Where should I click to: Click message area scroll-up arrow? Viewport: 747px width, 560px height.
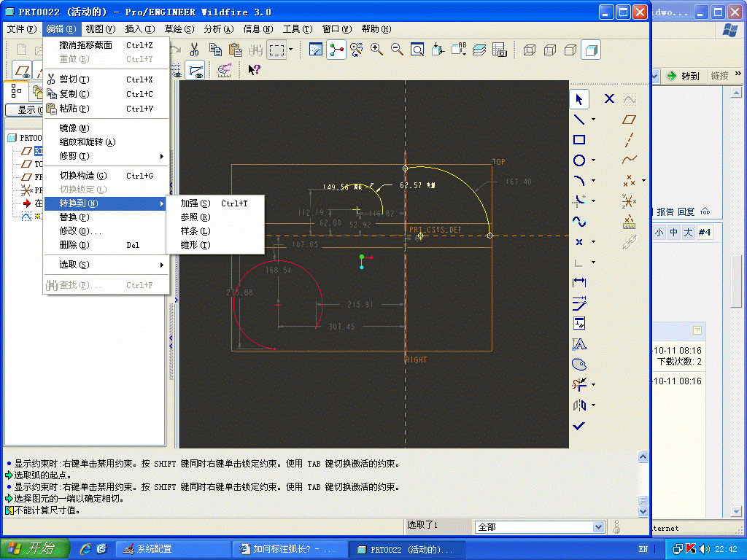pos(643,457)
